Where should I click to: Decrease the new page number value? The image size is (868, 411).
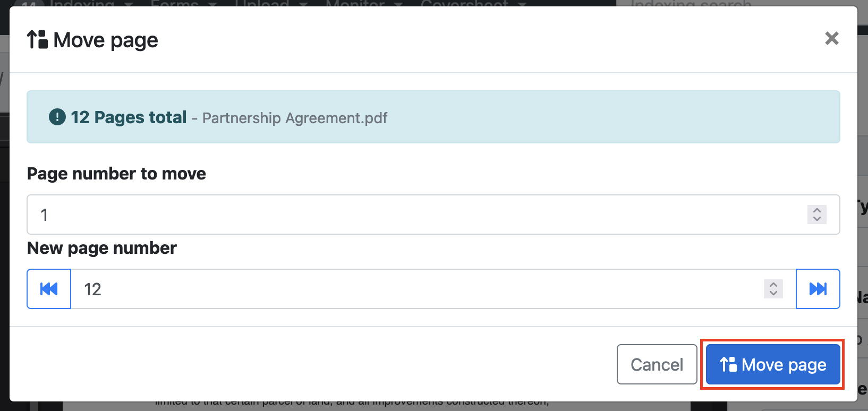coord(773,293)
